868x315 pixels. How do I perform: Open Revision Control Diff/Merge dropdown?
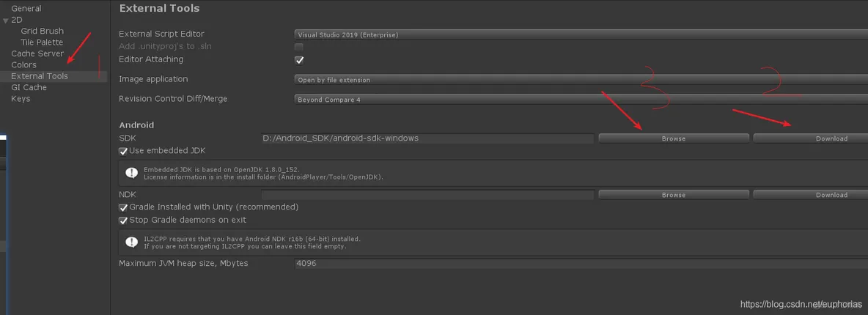581,100
